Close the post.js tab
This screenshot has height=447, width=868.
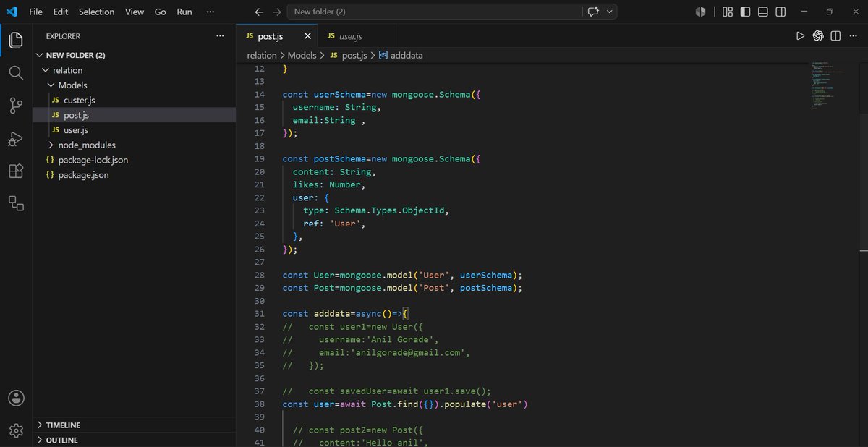tap(307, 36)
